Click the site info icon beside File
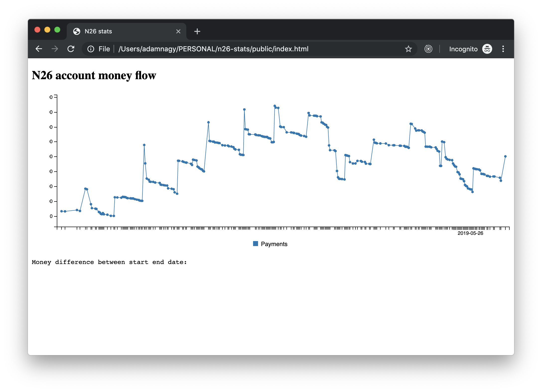 pyautogui.click(x=91, y=49)
